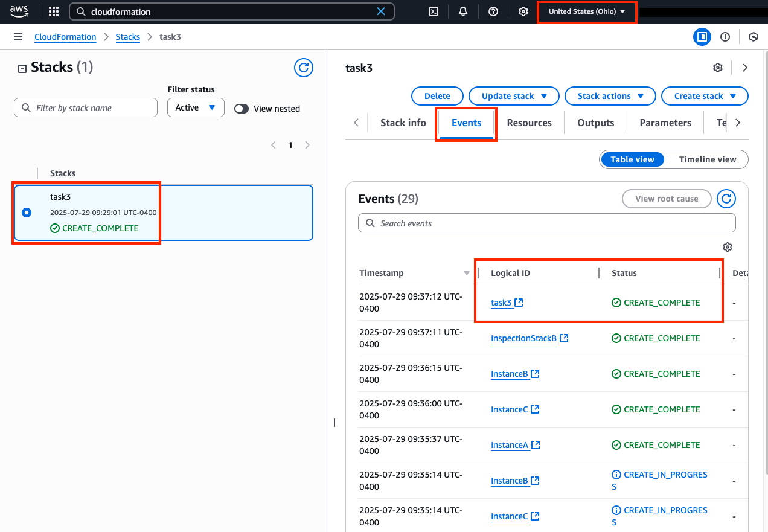
Task: Click the Logical ID column header
Action: coord(510,273)
